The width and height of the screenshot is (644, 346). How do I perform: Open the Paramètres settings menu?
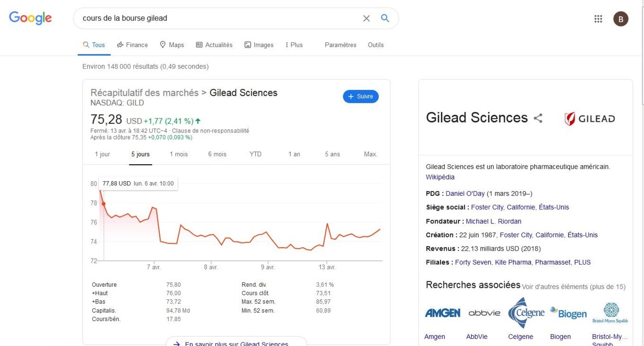click(340, 45)
